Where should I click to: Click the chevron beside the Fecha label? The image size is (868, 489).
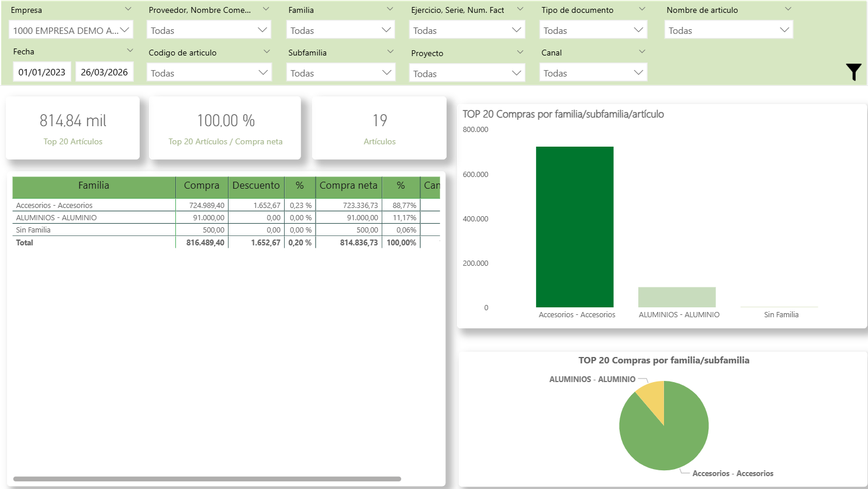[x=130, y=51]
